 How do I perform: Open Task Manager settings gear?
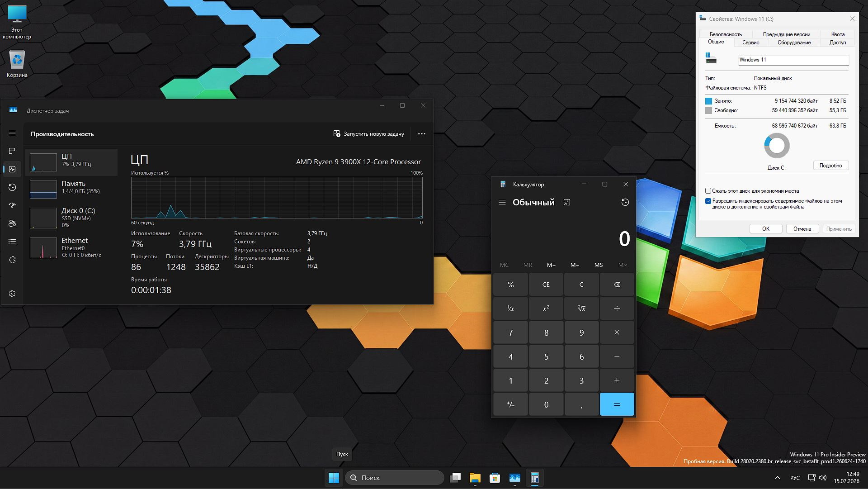coord(12,294)
